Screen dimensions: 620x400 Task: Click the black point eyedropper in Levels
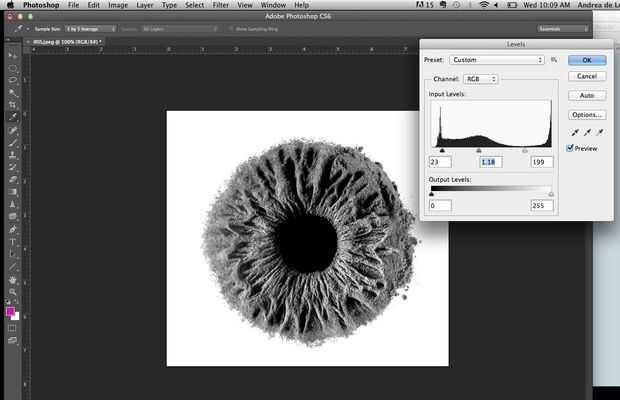573,131
